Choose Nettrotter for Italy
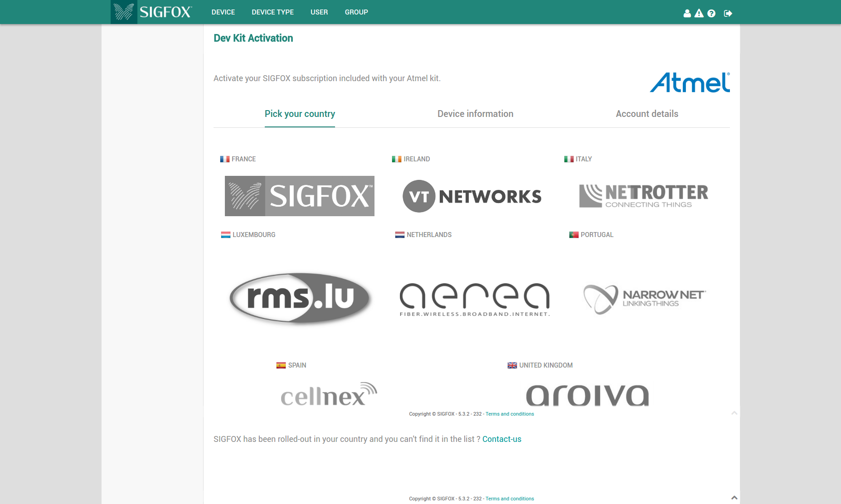 tap(643, 196)
